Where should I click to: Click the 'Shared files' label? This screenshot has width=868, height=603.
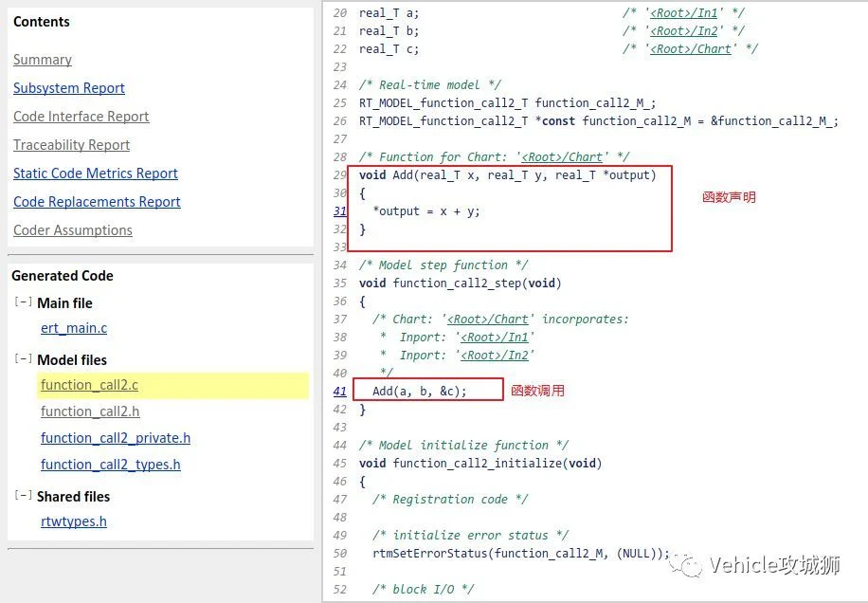(74, 497)
